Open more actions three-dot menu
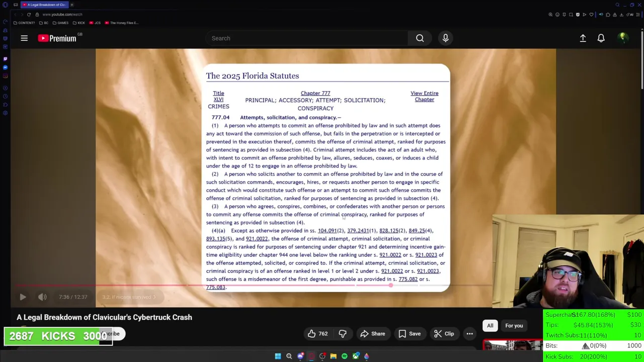Viewport: 644px width, 362px height. (x=469, y=334)
